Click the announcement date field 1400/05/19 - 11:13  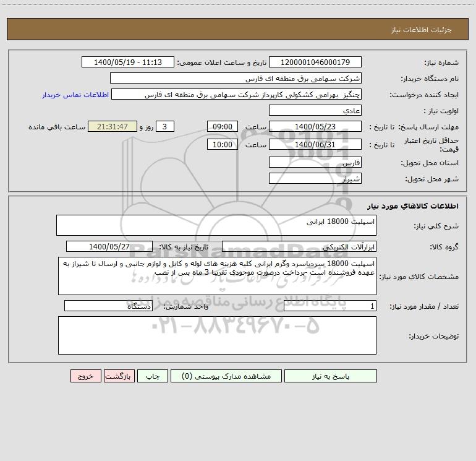pyautogui.click(x=128, y=62)
